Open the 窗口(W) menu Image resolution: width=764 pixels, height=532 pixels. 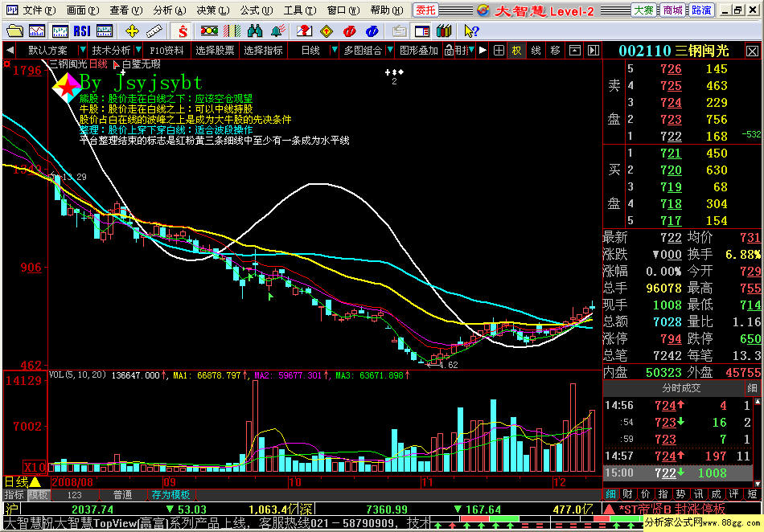click(343, 10)
